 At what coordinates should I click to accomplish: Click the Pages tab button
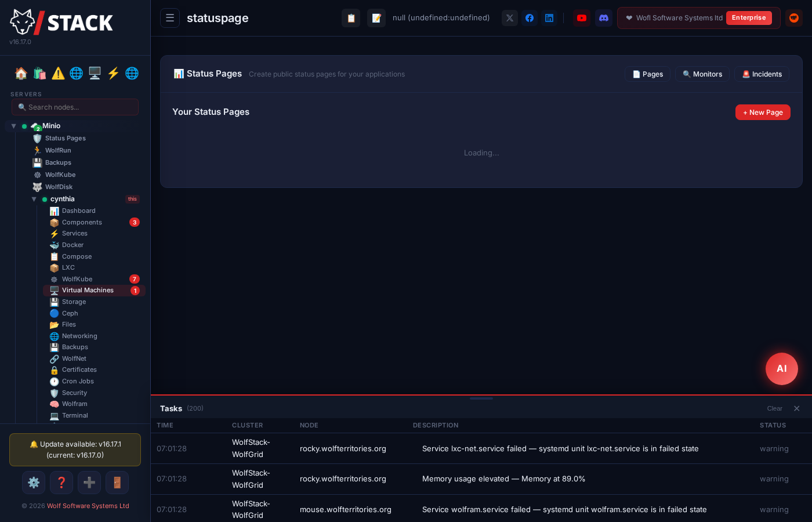pyautogui.click(x=647, y=74)
